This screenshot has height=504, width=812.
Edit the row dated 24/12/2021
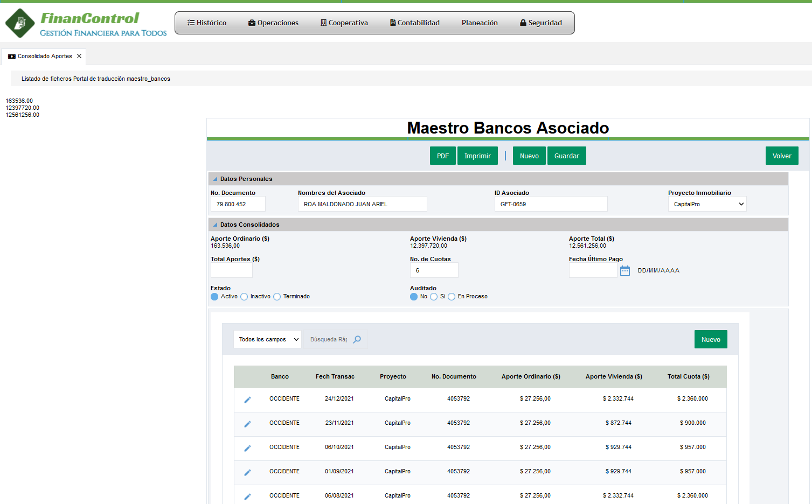click(248, 400)
